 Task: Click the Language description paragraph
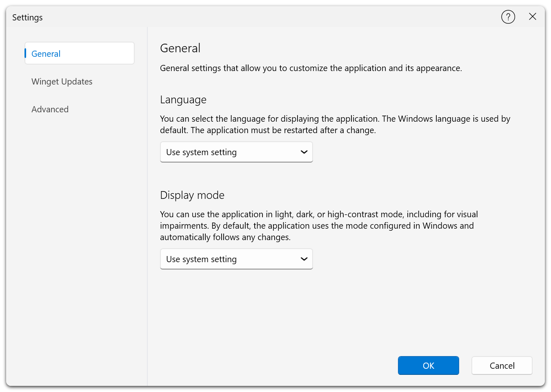click(x=335, y=125)
